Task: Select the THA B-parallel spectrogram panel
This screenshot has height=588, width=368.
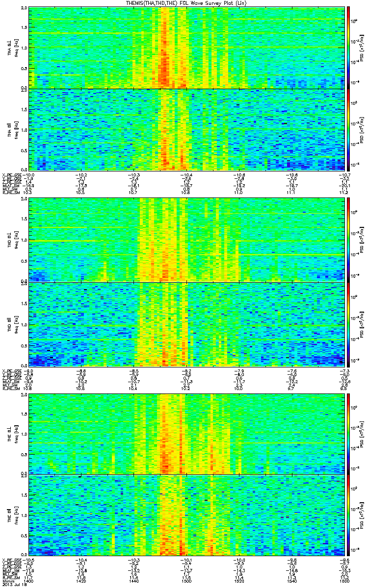Action: 186,129
